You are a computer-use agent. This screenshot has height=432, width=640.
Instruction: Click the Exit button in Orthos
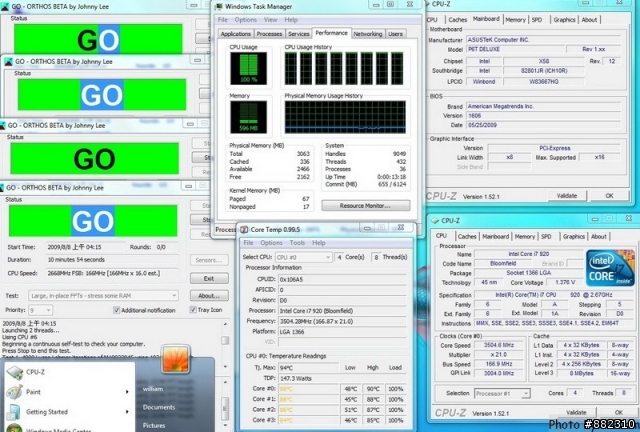pyautogui.click(x=209, y=278)
